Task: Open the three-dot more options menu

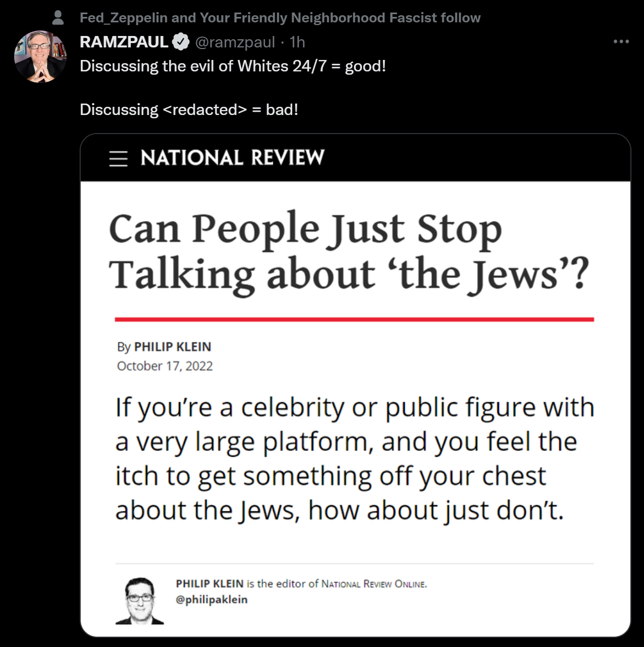Action: click(621, 42)
